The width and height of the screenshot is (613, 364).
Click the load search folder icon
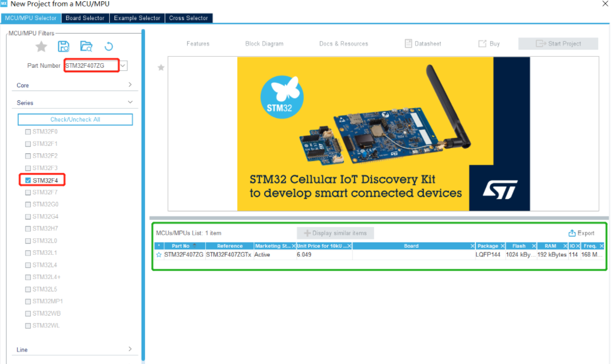click(86, 47)
